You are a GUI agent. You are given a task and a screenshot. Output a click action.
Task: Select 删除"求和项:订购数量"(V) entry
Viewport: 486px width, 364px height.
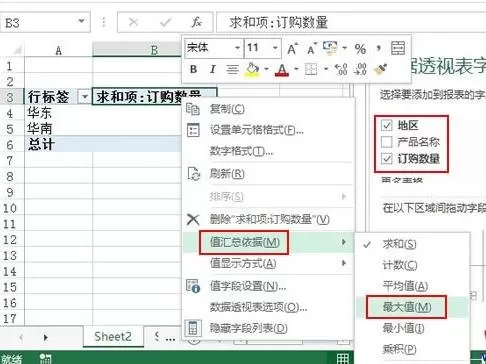268,219
